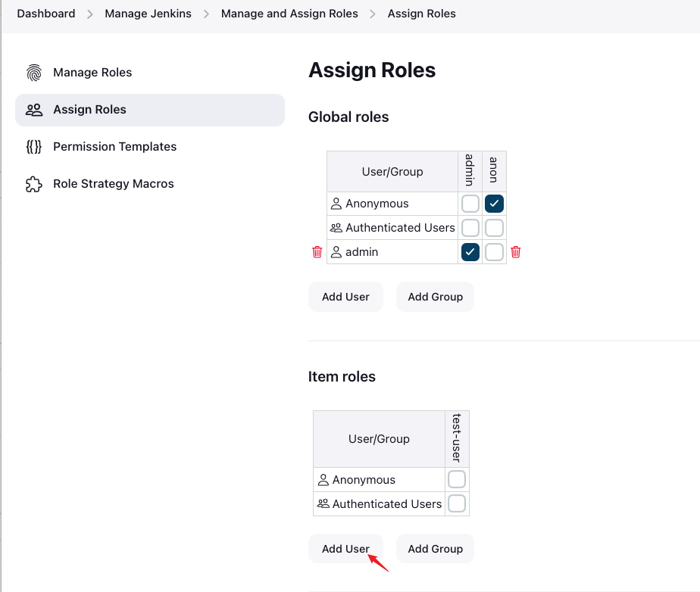Enable test-user role for Authenticated Users in Item roles
The width and height of the screenshot is (700, 592).
(457, 503)
